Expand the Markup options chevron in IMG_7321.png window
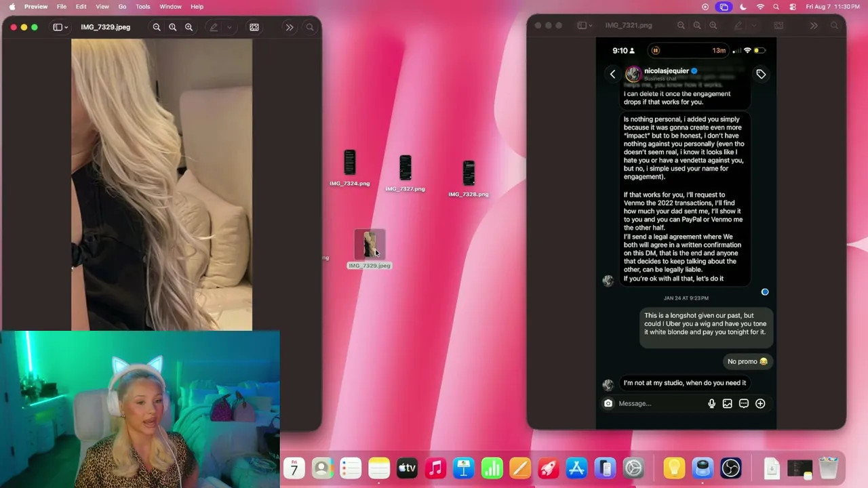Screen dimensions: 868x488 pyautogui.click(x=753, y=25)
